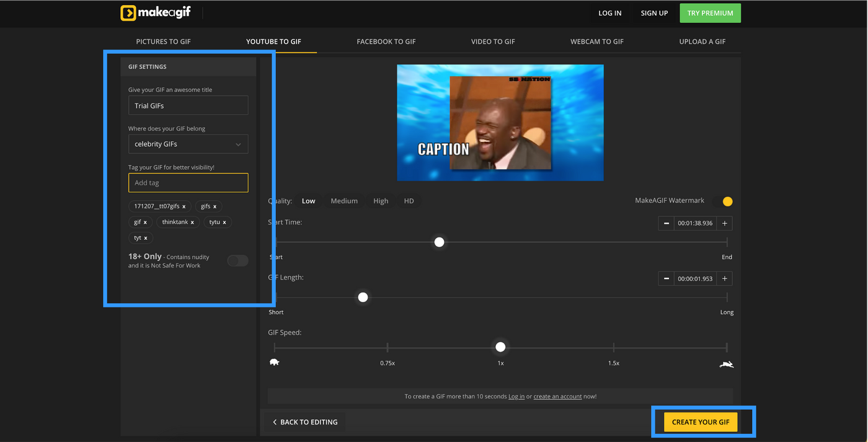Open the YouTube to GIF tab
The image size is (868, 442).
(273, 42)
